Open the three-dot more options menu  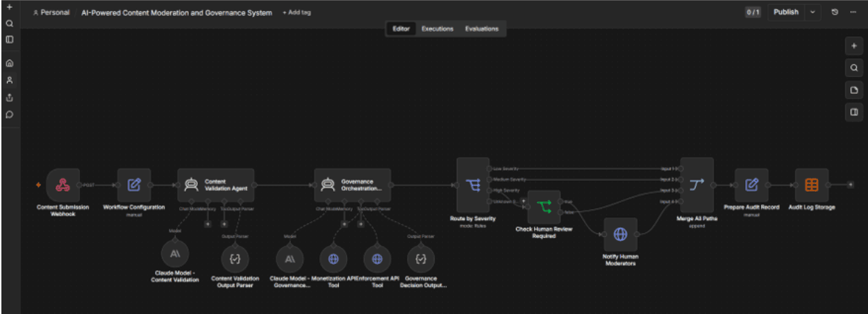[853, 12]
